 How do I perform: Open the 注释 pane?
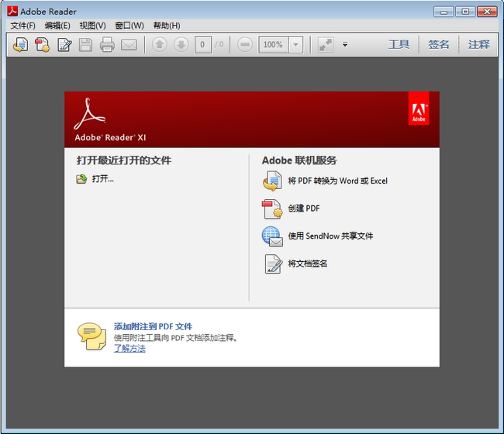point(479,45)
